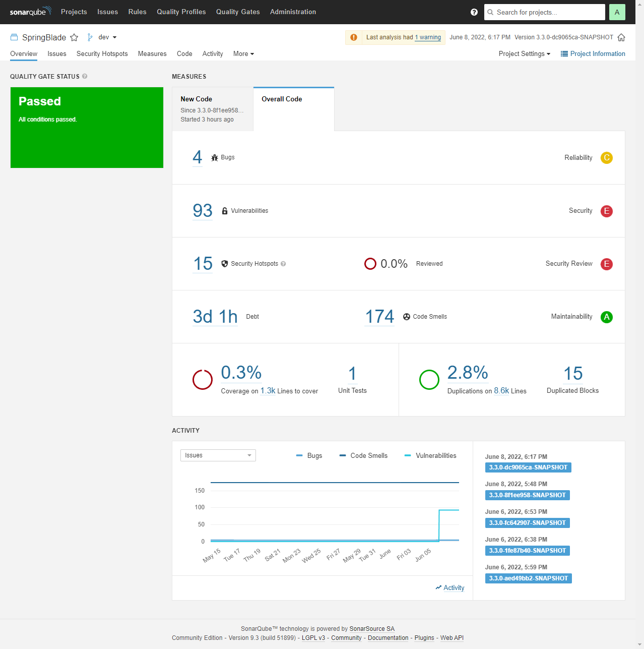Click the Security Hotspots help icon
This screenshot has height=649, width=644.
pyautogui.click(x=283, y=264)
